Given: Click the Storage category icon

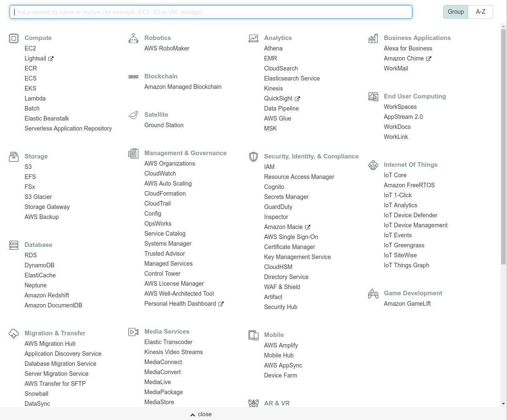Looking at the screenshot, I should tap(14, 157).
